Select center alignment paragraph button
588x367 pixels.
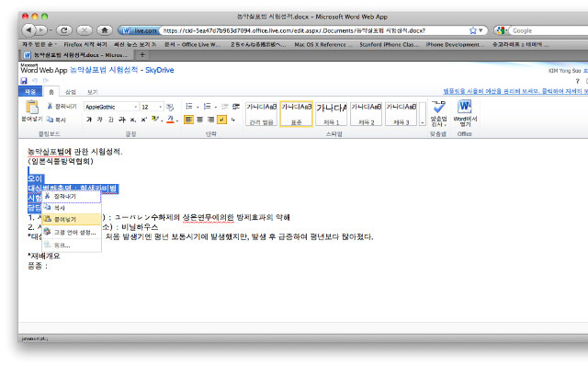coord(200,120)
